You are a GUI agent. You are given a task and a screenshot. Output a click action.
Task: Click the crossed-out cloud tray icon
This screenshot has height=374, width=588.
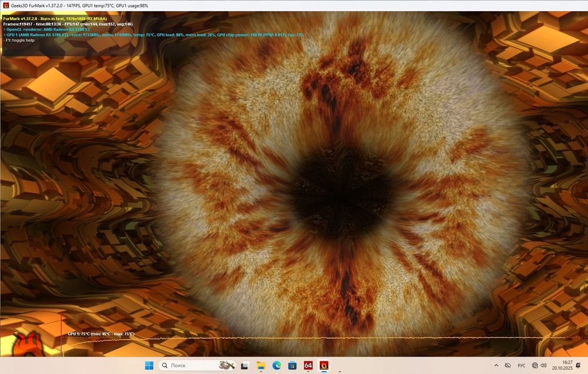[x=508, y=365]
